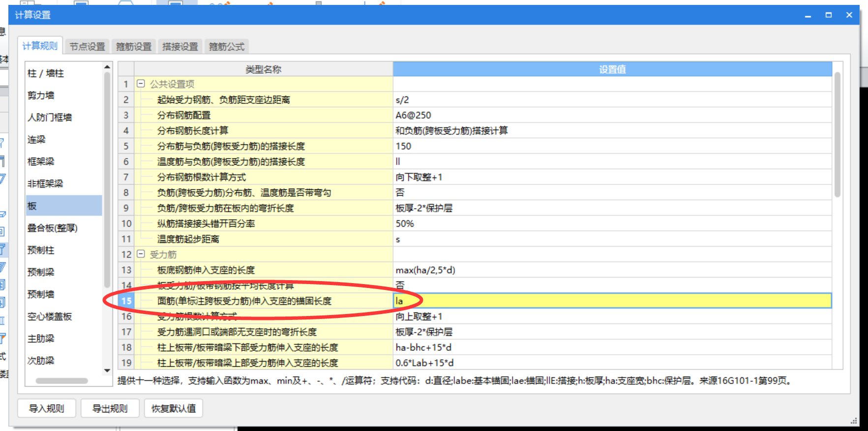Collapse the 公共设置项 group
The height and width of the screenshot is (431, 868).
click(x=141, y=84)
